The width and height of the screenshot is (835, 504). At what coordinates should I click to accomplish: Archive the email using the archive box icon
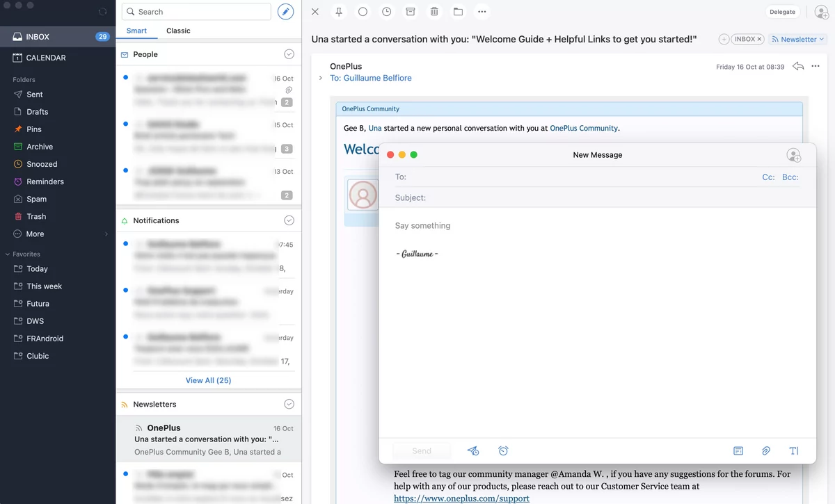tap(411, 12)
